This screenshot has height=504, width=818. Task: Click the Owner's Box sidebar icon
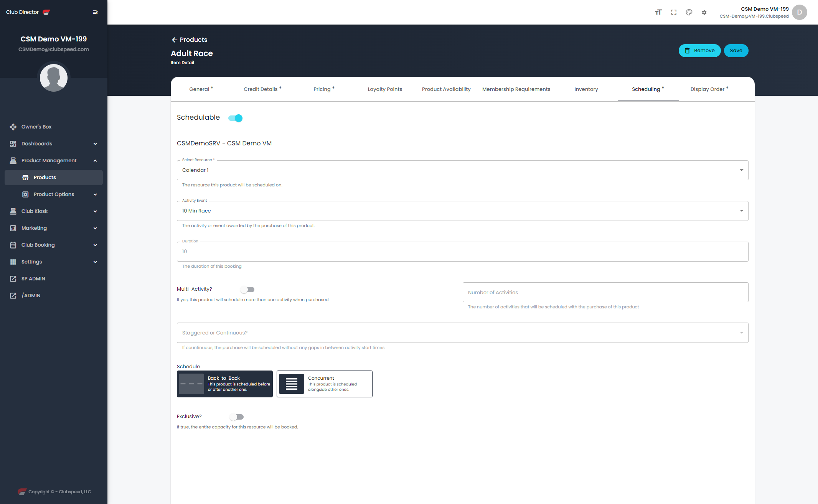coord(13,127)
